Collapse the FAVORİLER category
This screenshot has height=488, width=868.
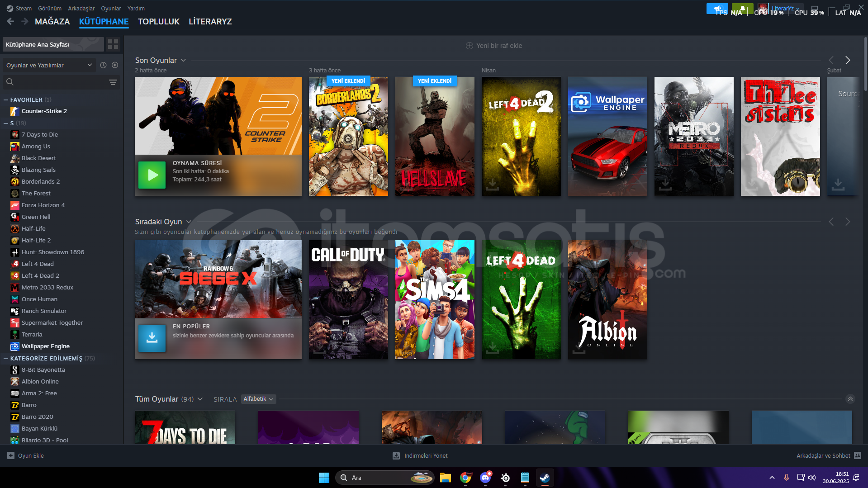point(6,99)
